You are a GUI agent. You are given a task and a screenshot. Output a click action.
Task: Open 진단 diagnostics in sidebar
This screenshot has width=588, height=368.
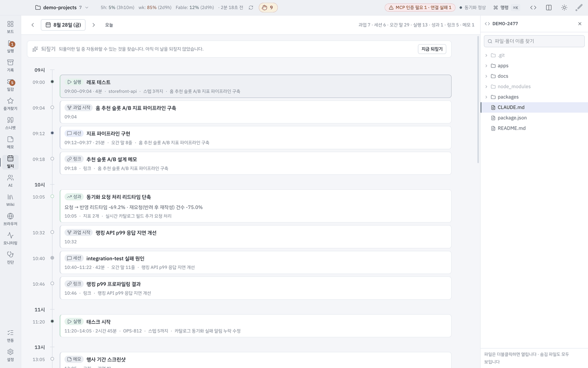[10, 258]
